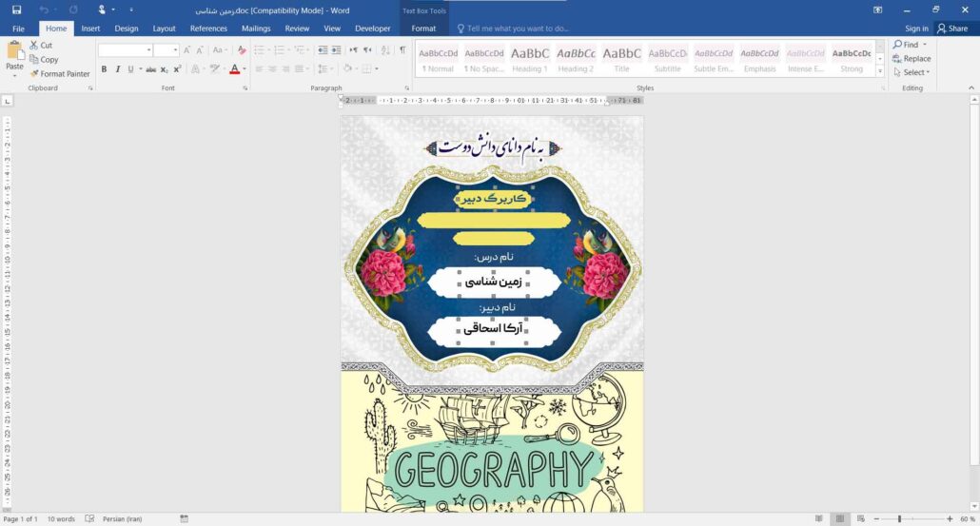980x526 pixels.
Task: Click the zoom slider in status bar
Action: pos(899,518)
